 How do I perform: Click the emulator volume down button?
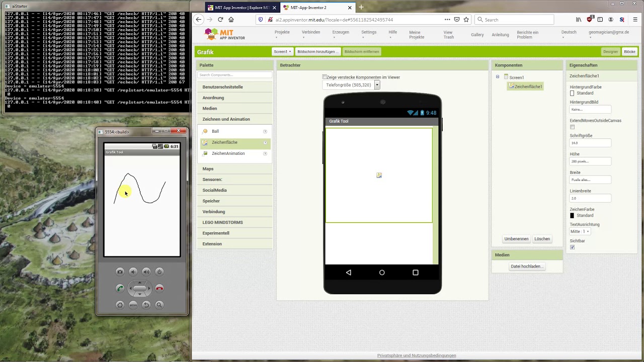pos(133,271)
